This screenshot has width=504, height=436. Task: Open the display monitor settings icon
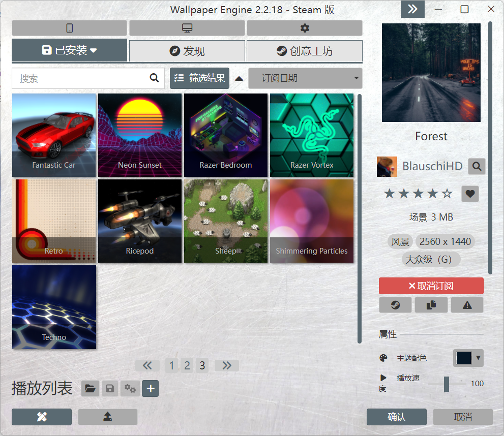click(x=187, y=28)
